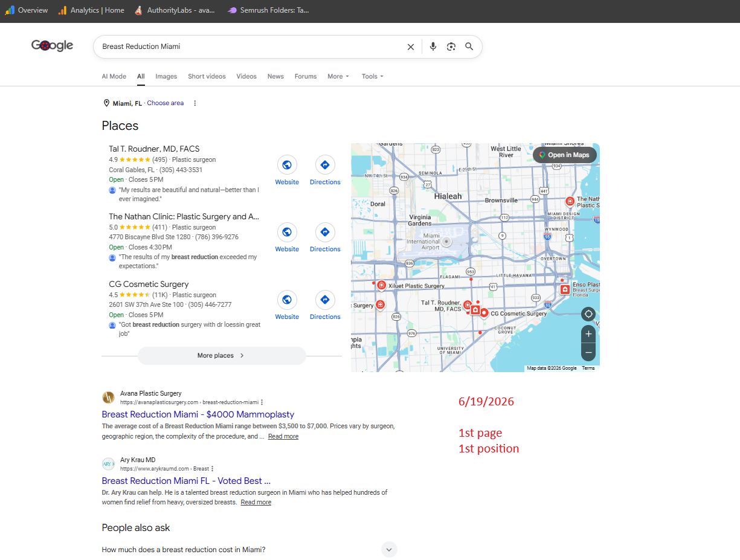740x560 pixels.
Task: Click the Choose area link
Action: click(x=165, y=103)
